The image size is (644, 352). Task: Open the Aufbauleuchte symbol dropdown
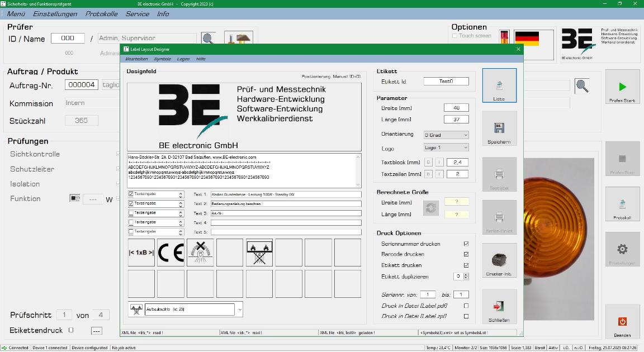(x=240, y=309)
